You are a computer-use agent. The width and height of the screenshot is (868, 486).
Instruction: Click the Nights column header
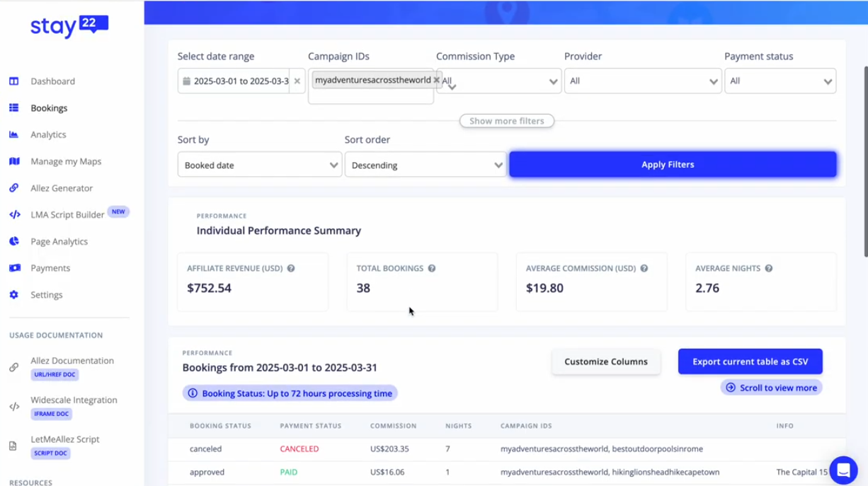(458, 426)
